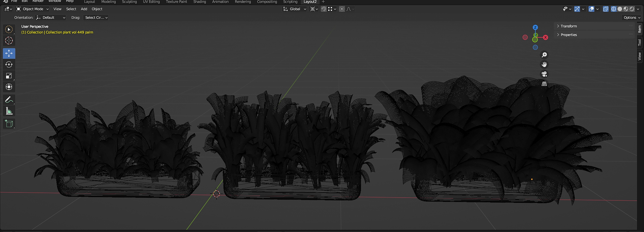Select the Select Box tool
The width and height of the screenshot is (644, 232).
point(9,29)
